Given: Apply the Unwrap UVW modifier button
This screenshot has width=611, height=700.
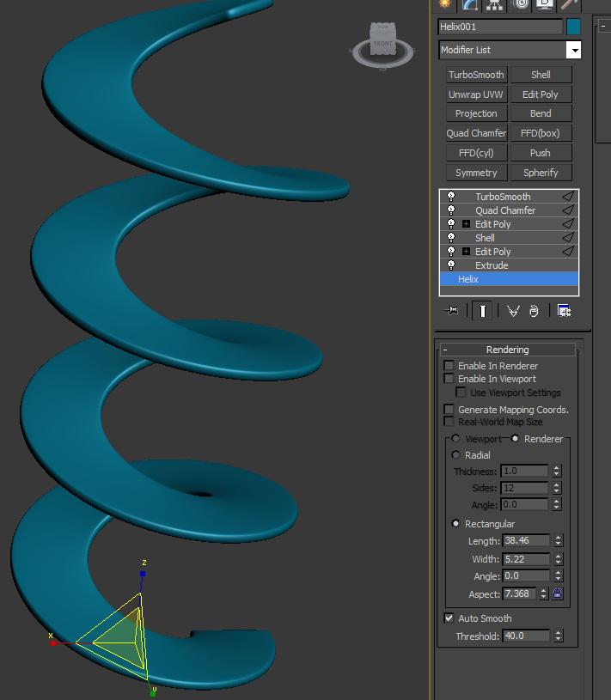Looking at the screenshot, I should 477,94.
